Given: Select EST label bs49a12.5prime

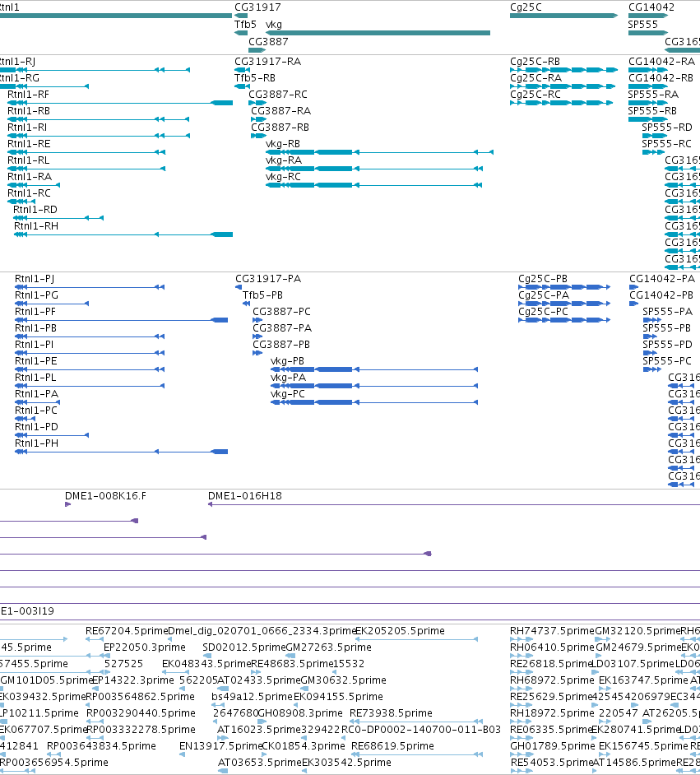Looking at the screenshot, I should tap(252, 696).
